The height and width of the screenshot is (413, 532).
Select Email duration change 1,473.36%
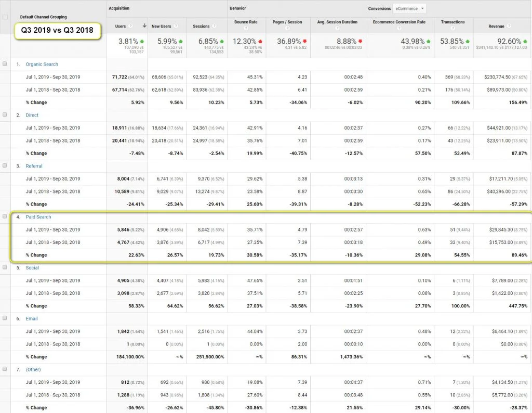click(x=352, y=357)
